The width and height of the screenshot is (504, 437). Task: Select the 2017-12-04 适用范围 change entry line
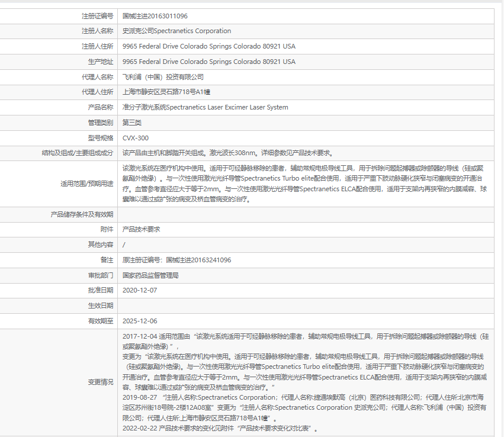point(306,341)
